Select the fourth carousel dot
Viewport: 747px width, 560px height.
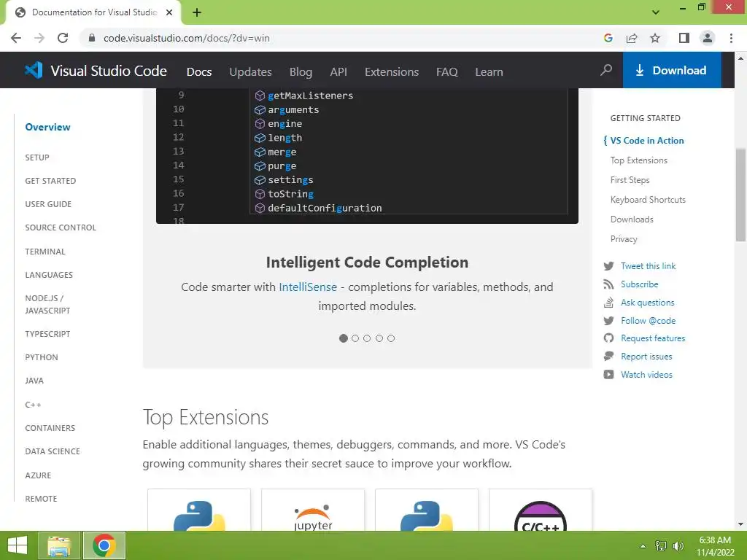pyautogui.click(x=379, y=338)
